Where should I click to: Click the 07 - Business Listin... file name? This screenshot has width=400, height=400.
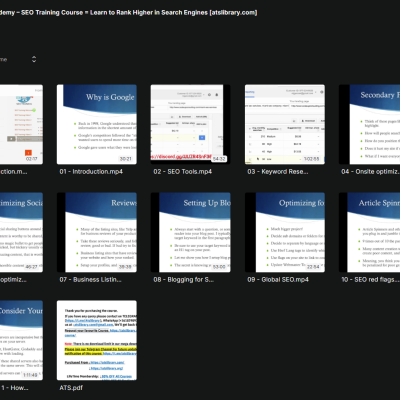click(x=90, y=280)
